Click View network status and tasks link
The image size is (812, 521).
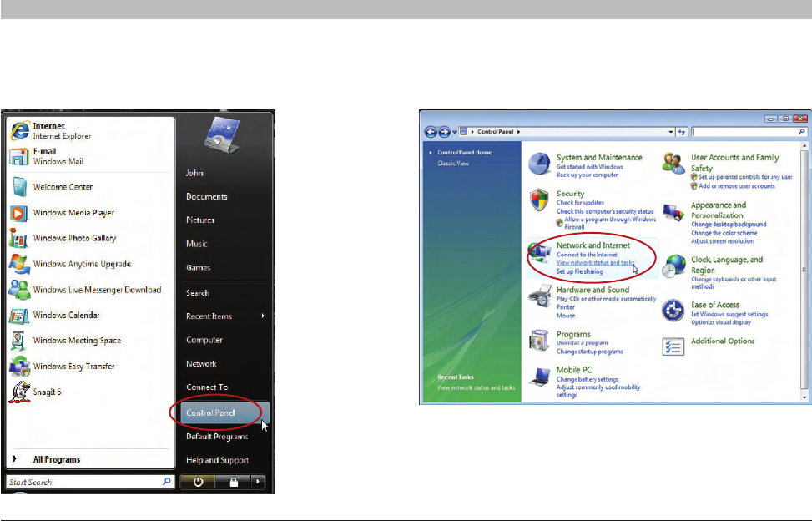(x=595, y=262)
